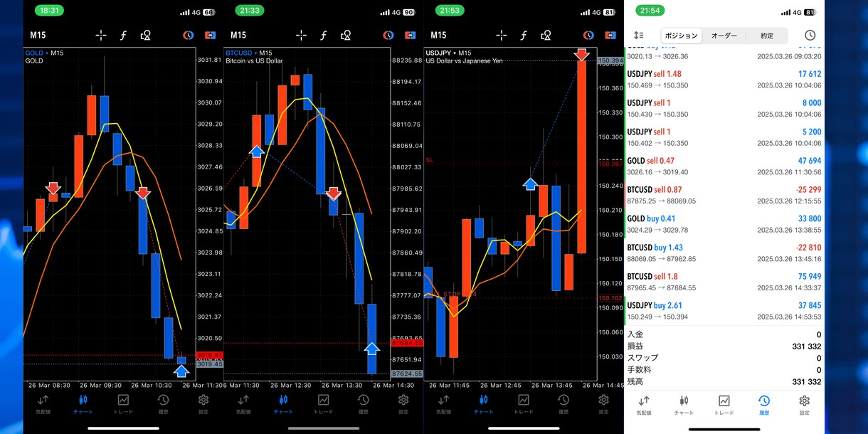Select the BTCUSD sell 0.87 history row
The image size is (868, 434).
pos(724,195)
